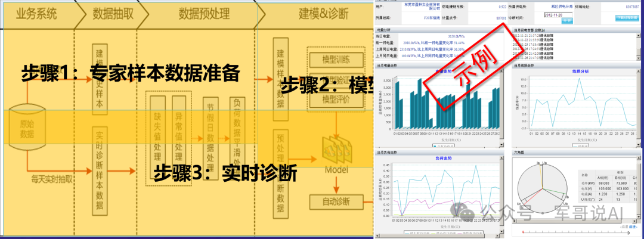Click the 后退 link below the hexagon chart

point(624,227)
